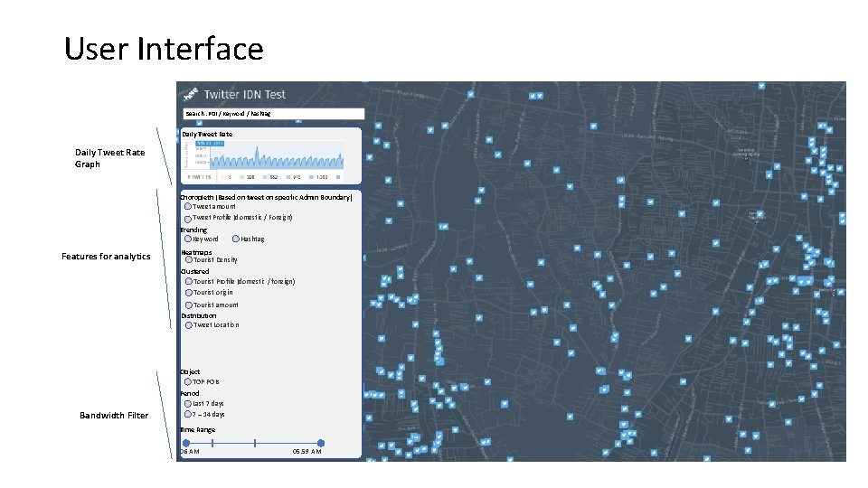Click the User Interface slide title
Image resolution: width=868 pixels, height=488 pixels.
coord(164,49)
